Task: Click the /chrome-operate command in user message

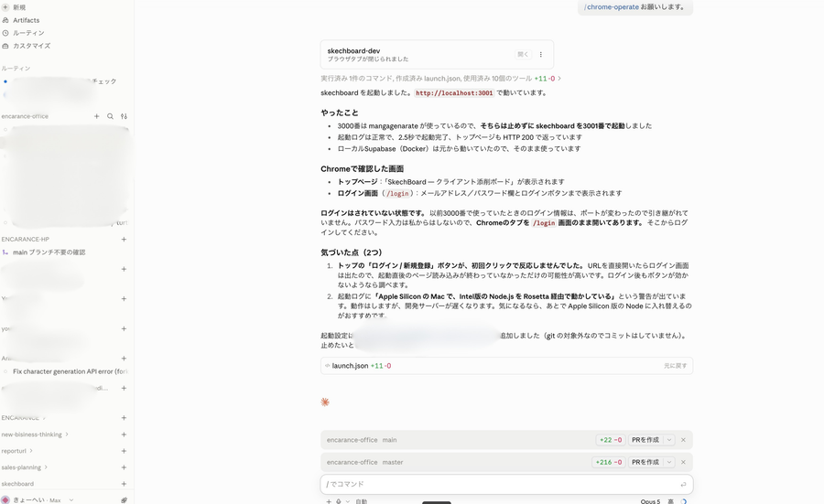Action: tap(612, 6)
